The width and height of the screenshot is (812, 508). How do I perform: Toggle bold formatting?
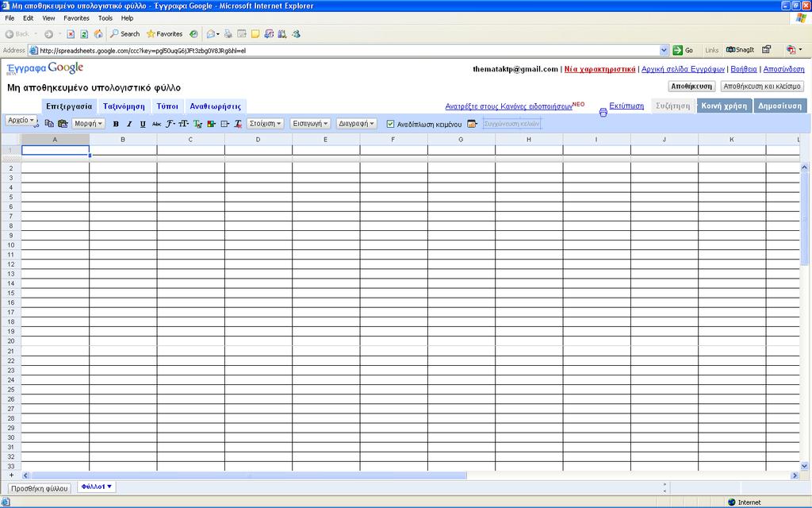pyautogui.click(x=116, y=124)
